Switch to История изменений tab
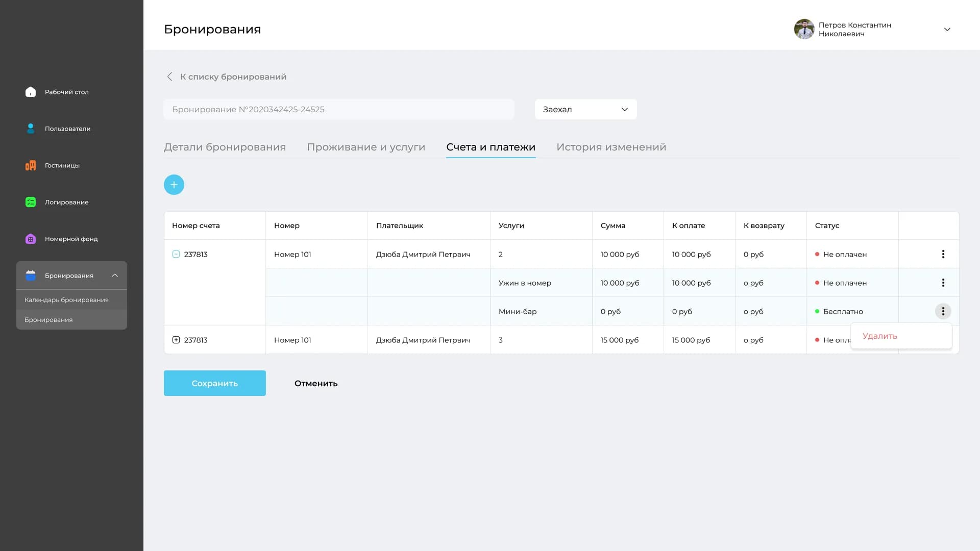980x551 pixels. coord(611,147)
